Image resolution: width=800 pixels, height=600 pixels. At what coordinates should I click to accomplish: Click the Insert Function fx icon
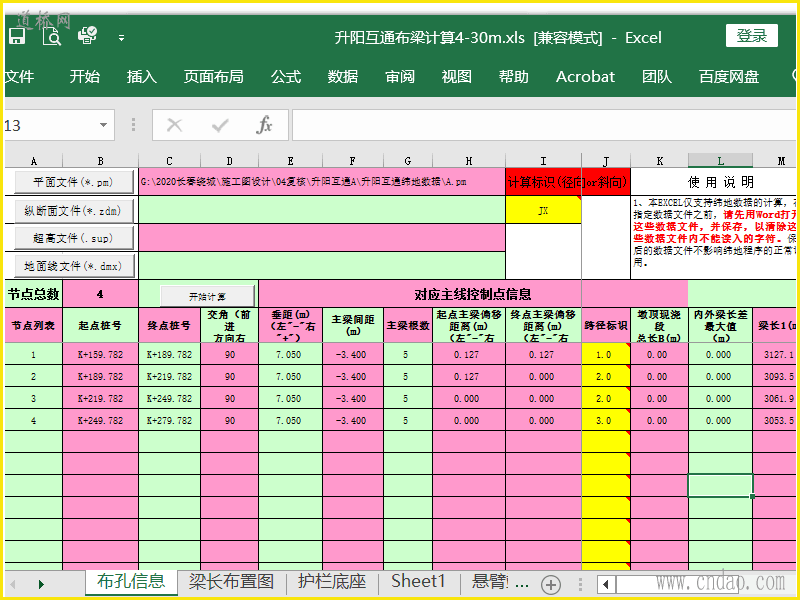point(264,125)
